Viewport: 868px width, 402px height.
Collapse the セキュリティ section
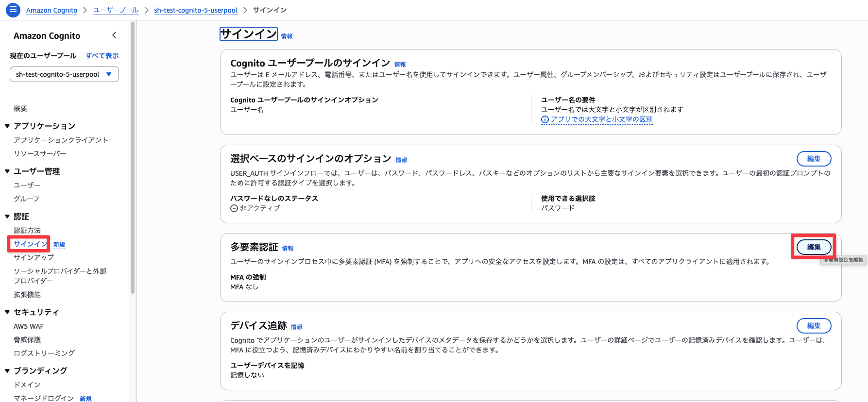point(7,312)
